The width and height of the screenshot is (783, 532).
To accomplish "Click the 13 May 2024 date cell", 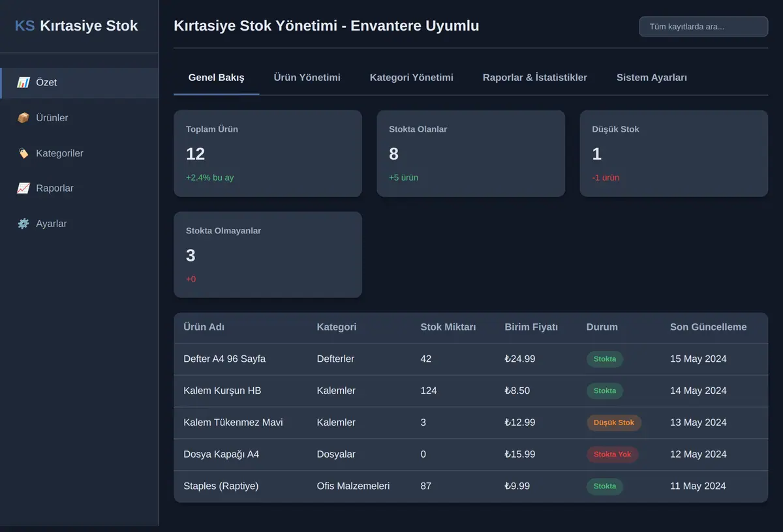I will (x=698, y=423).
